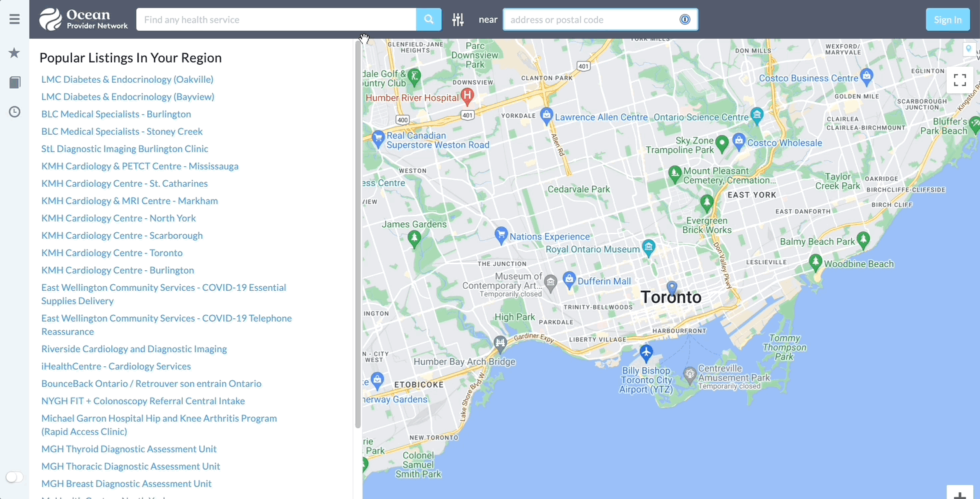
Task: Open COVID-19 Telephone Reassurance listing
Action: tap(167, 325)
